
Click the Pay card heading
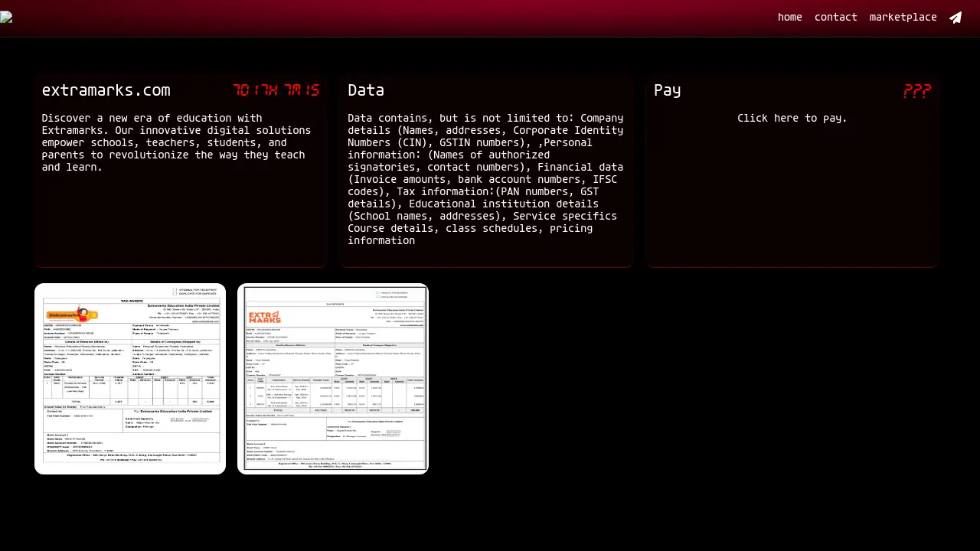coord(667,90)
